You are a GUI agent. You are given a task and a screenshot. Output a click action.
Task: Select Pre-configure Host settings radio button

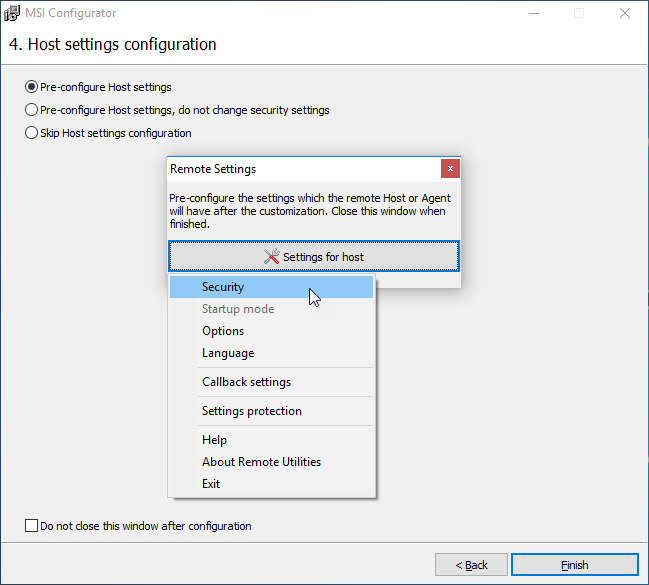tap(31, 87)
